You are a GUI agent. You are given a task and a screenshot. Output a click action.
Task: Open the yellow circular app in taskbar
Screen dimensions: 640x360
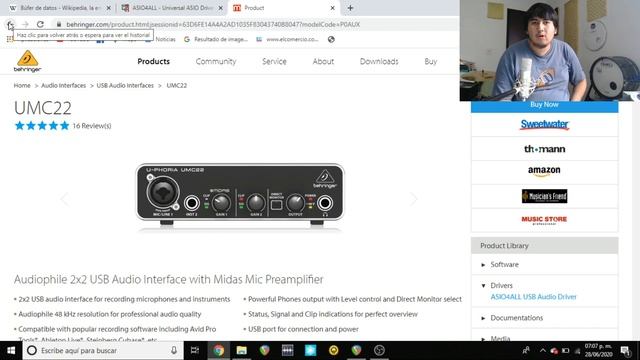pos(333,350)
